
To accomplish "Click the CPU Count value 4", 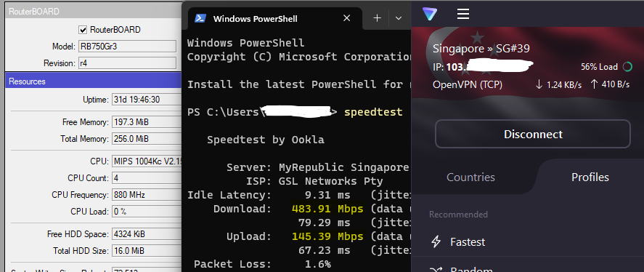I will coord(147,178).
